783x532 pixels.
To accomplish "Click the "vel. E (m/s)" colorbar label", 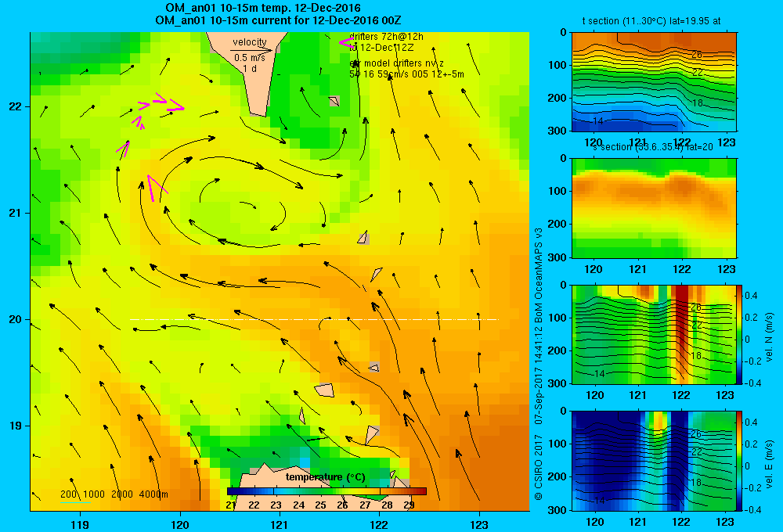I will 770,463.
